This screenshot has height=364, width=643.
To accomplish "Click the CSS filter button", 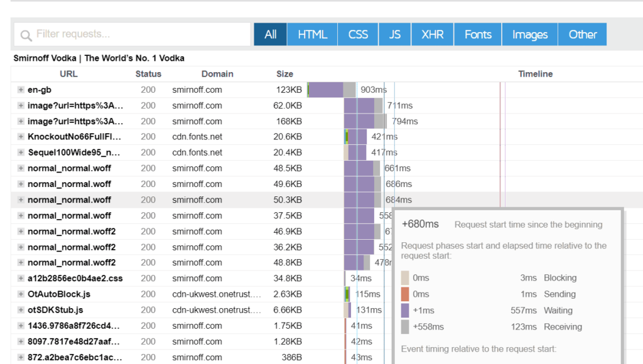I will pyautogui.click(x=358, y=35).
